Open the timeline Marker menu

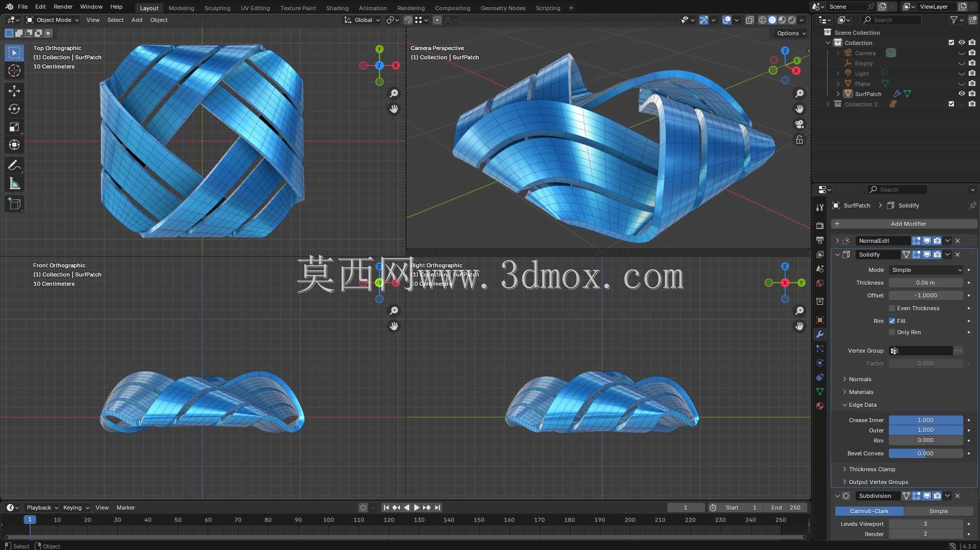(126, 508)
